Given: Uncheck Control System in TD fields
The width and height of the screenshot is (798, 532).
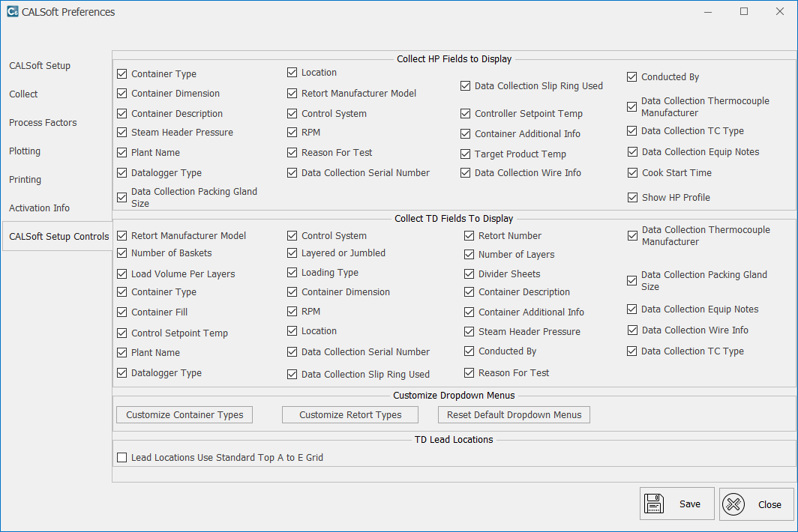Looking at the screenshot, I should tap(292, 235).
